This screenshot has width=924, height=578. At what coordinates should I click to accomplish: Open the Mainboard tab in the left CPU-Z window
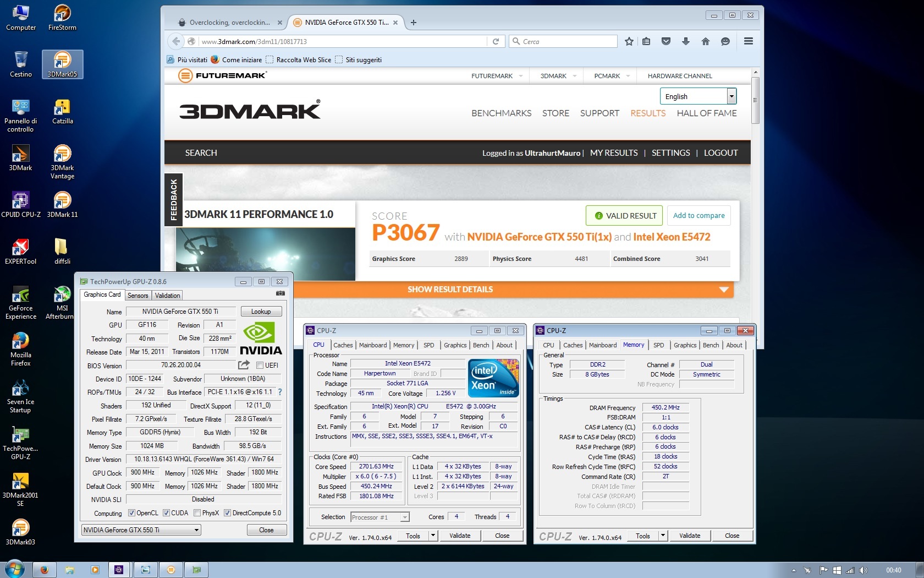(x=373, y=345)
